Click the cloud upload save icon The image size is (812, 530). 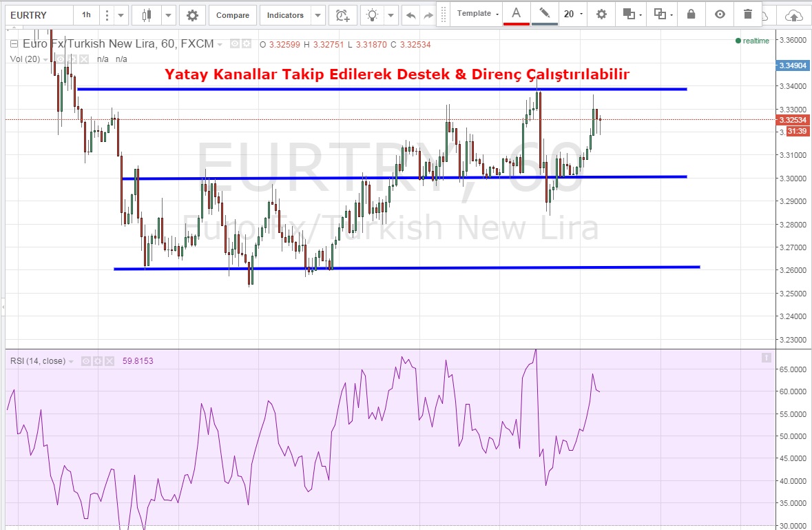coord(794,15)
